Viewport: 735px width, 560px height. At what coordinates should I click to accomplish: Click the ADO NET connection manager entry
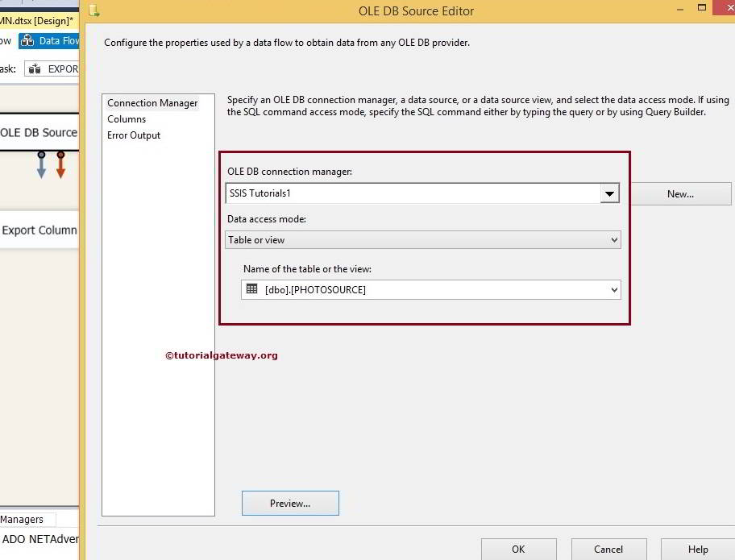tap(39, 539)
